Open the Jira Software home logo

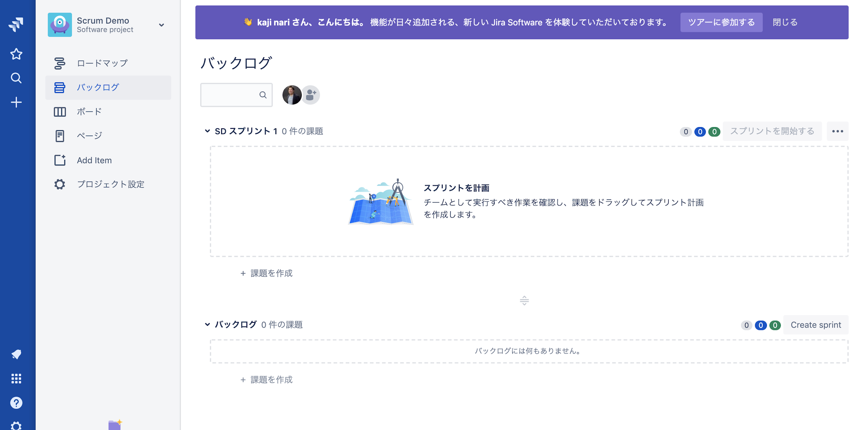tap(16, 24)
